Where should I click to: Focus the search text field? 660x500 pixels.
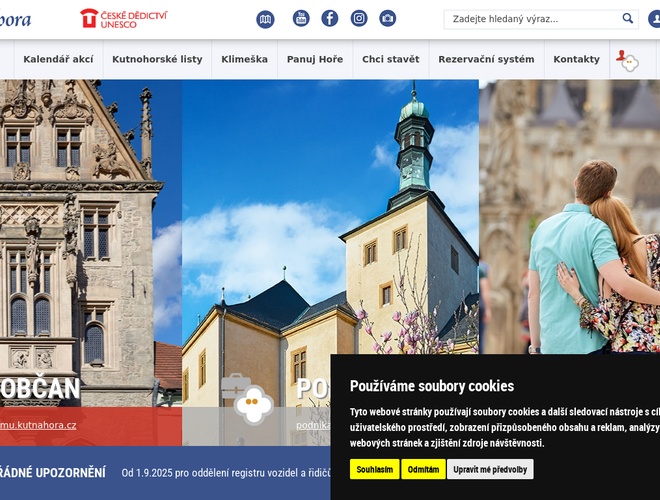(531, 19)
